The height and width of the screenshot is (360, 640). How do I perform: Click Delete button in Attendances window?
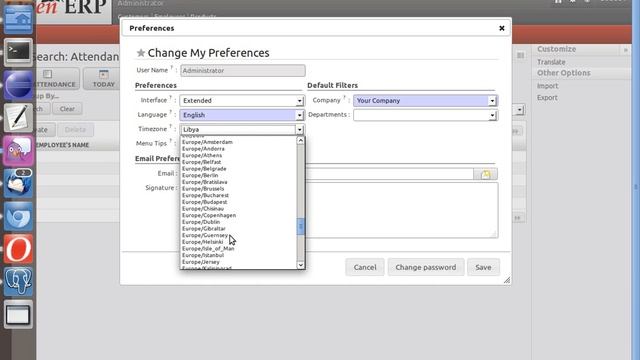75,130
